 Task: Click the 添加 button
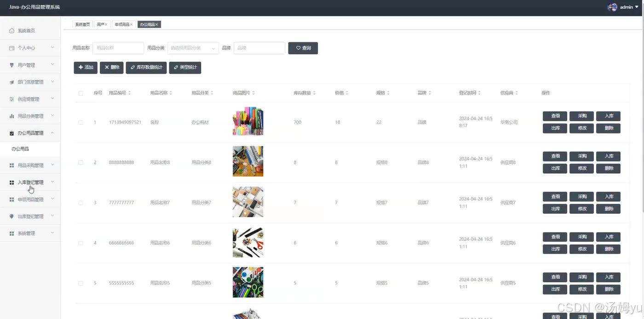click(x=86, y=67)
